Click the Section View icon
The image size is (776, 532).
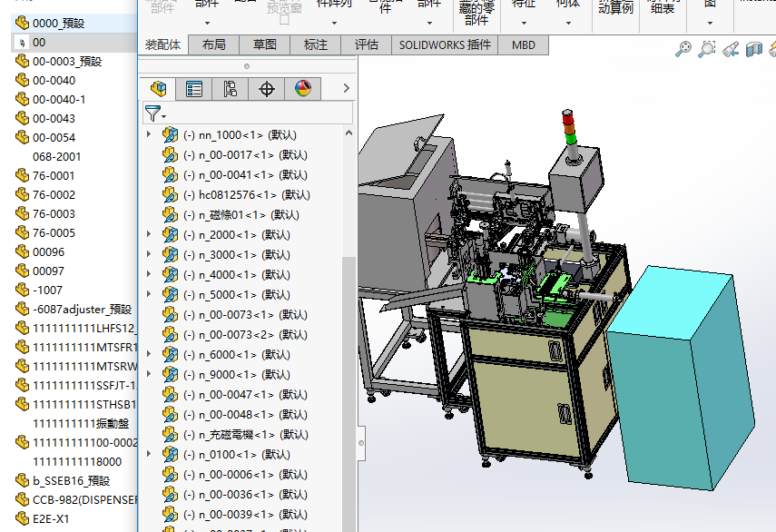pyautogui.click(x=754, y=49)
